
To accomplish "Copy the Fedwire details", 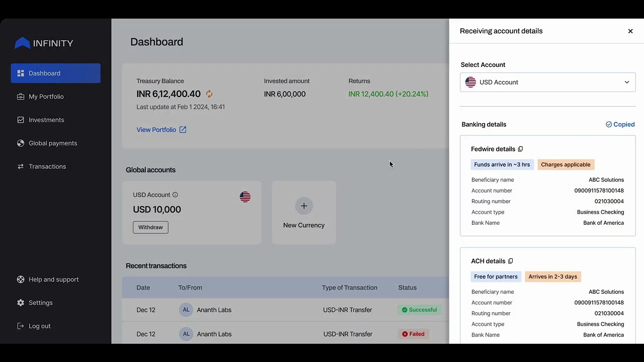I will point(521,149).
